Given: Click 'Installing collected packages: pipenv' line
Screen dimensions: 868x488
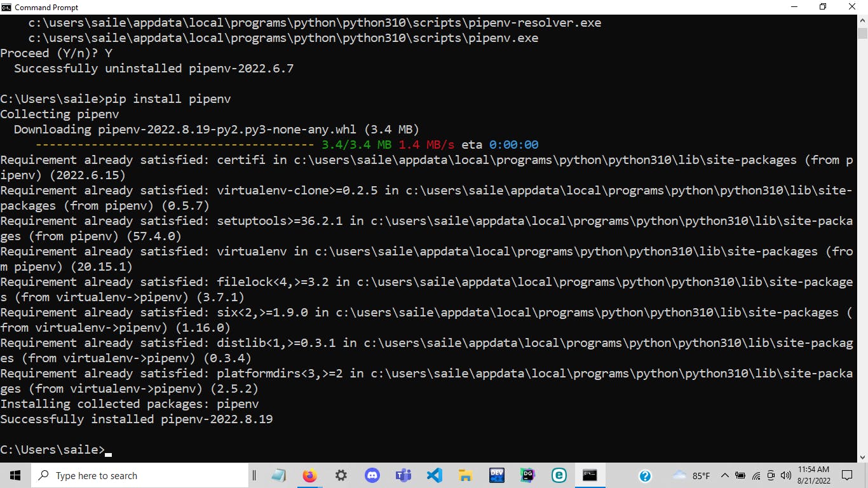Looking at the screenshot, I should point(130,404).
